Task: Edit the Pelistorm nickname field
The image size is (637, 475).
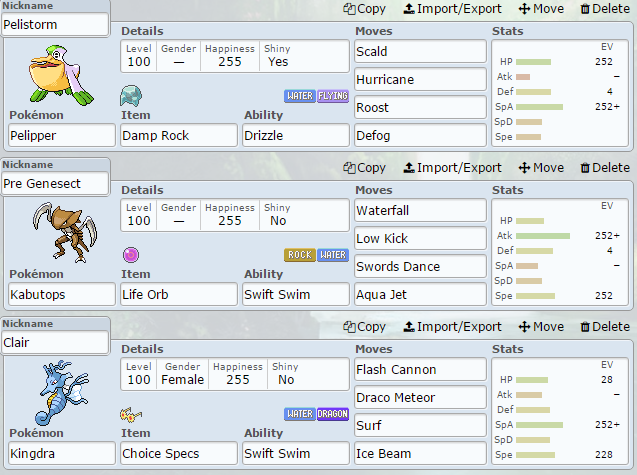Action: click(55, 24)
